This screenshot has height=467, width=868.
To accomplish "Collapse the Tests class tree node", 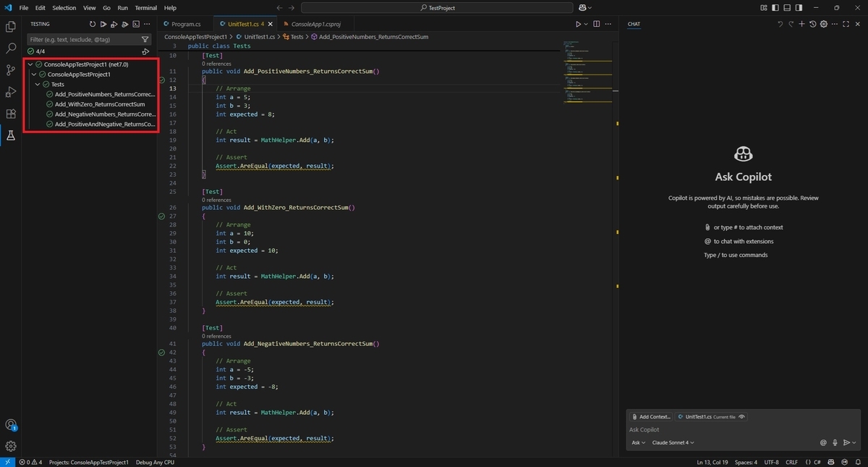I will click(x=38, y=84).
